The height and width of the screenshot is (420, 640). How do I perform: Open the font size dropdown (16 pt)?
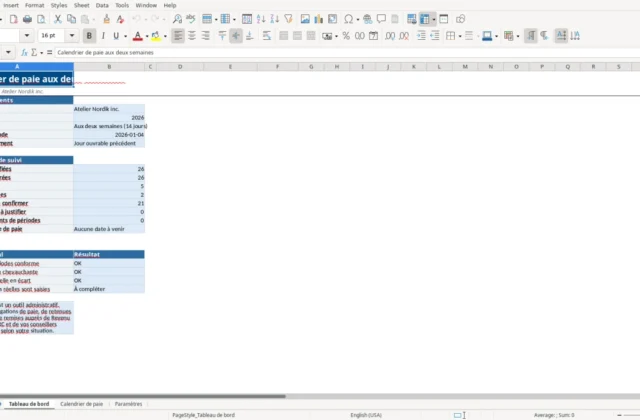click(x=72, y=36)
